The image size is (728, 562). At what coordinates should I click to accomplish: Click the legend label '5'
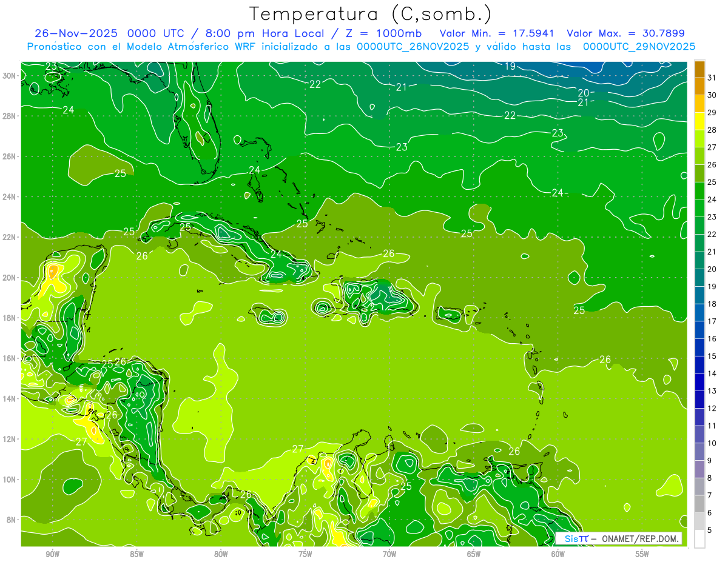[710, 530]
